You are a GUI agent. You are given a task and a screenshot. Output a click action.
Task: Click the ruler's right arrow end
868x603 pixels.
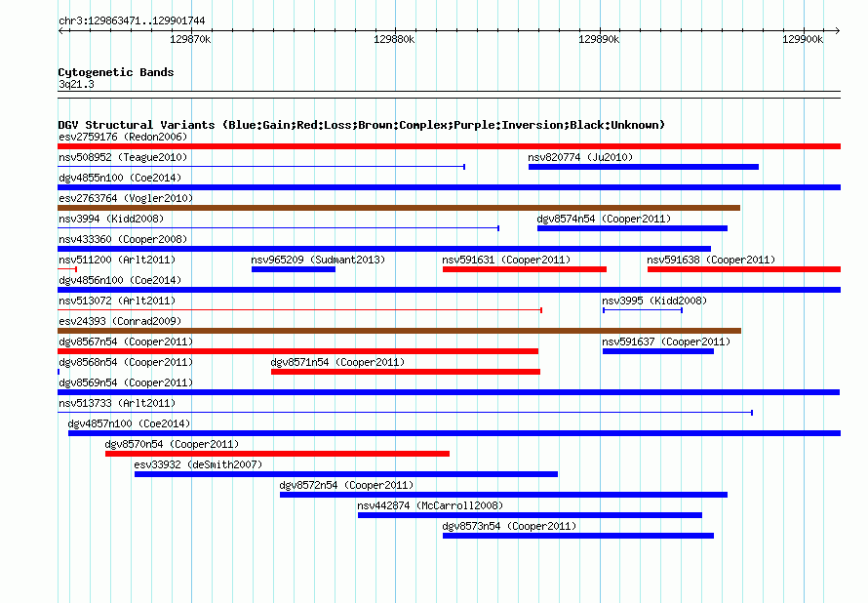pyautogui.click(x=838, y=30)
